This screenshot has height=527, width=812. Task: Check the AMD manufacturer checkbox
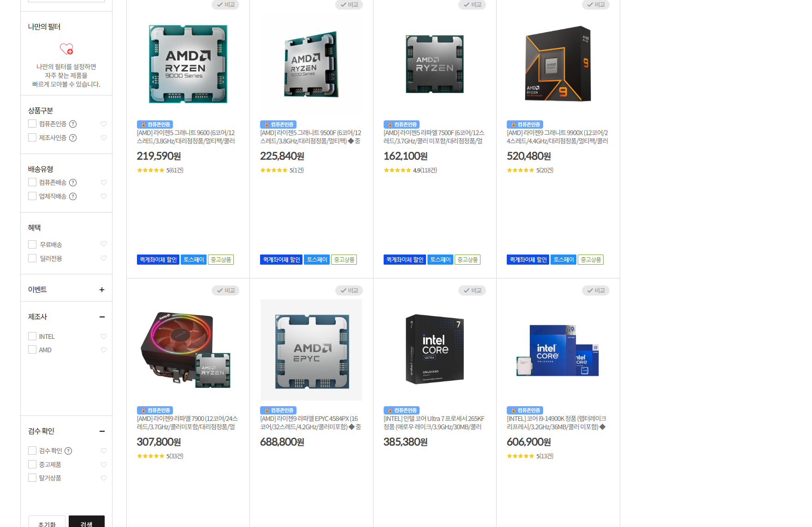[x=32, y=349]
